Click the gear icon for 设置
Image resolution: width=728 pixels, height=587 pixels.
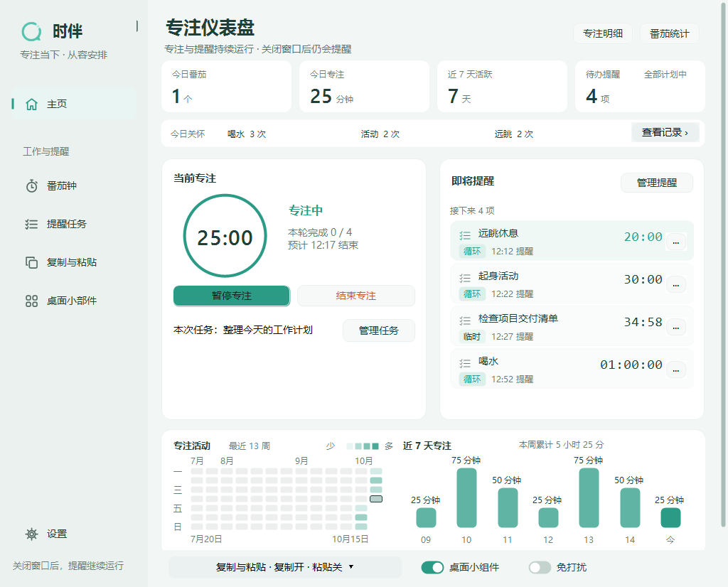pyautogui.click(x=31, y=534)
